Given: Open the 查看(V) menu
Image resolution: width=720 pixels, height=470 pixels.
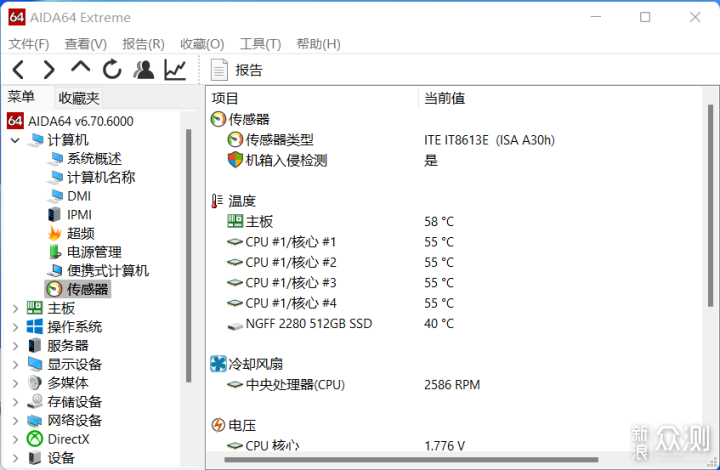Looking at the screenshot, I should click(x=85, y=44).
